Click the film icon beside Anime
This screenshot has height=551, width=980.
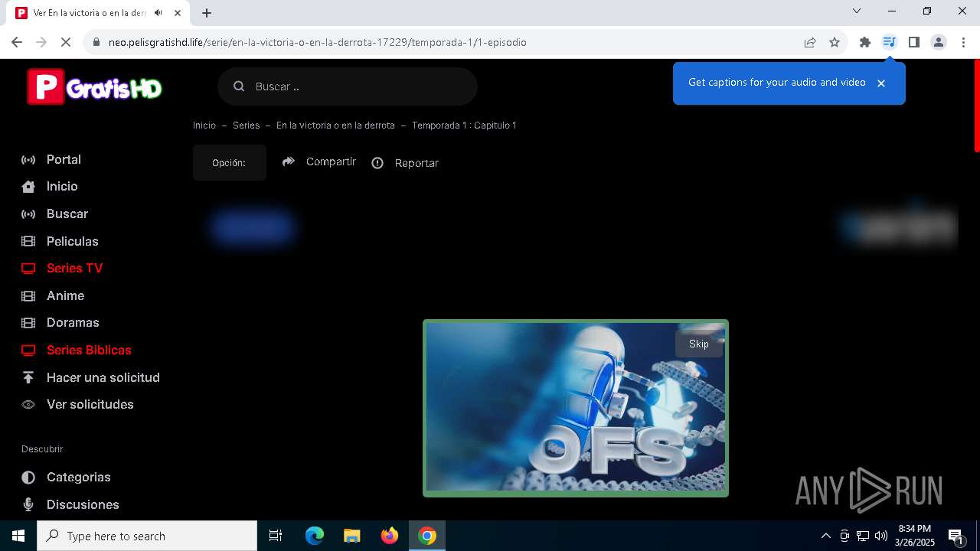coord(28,295)
